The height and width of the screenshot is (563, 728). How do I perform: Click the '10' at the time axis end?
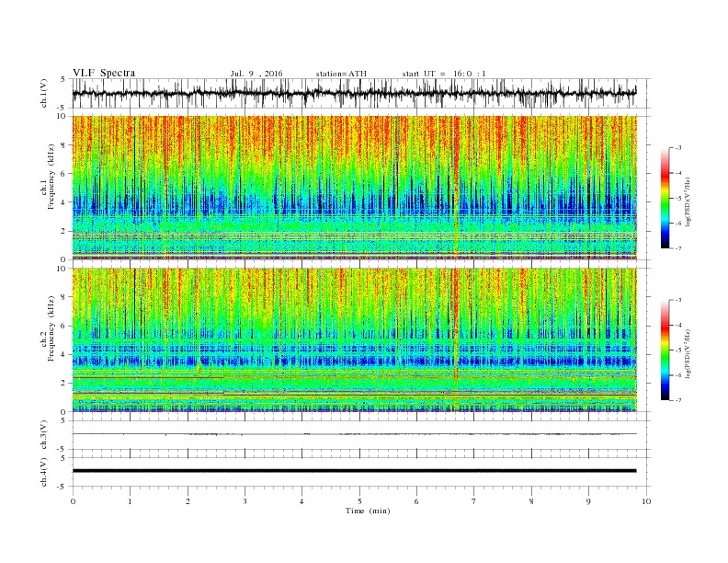coord(646,501)
